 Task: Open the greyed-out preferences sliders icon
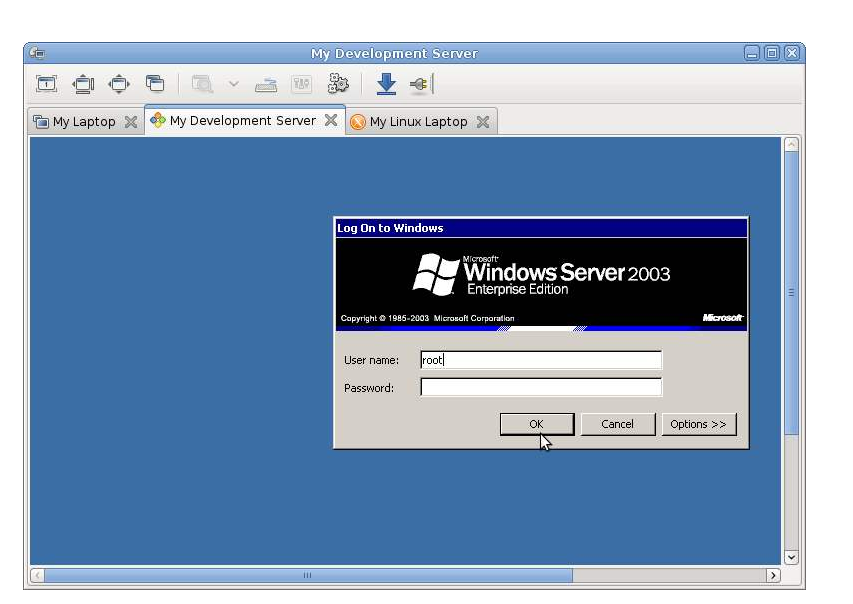[301, 84]
